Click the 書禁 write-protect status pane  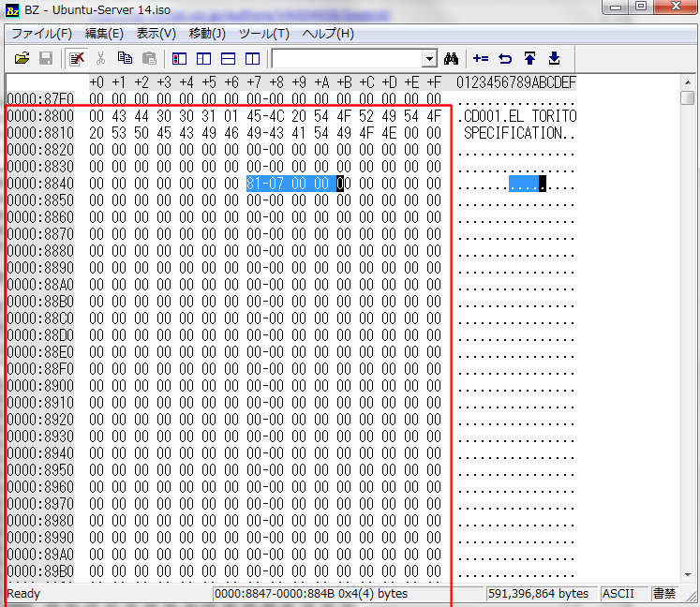pyautogui.click(x=663, y=594)
